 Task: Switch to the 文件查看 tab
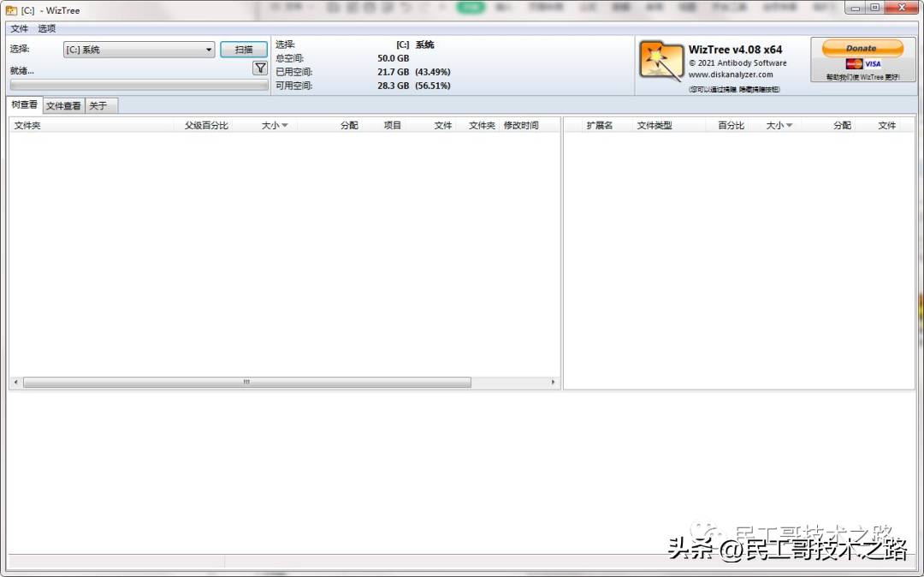63,105
